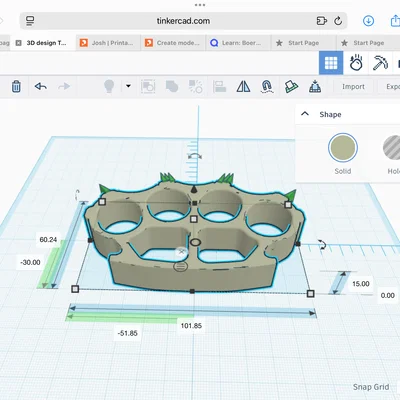400x400 pixels.
Task: Click the black height cone handle
Action: coord(194,190)
